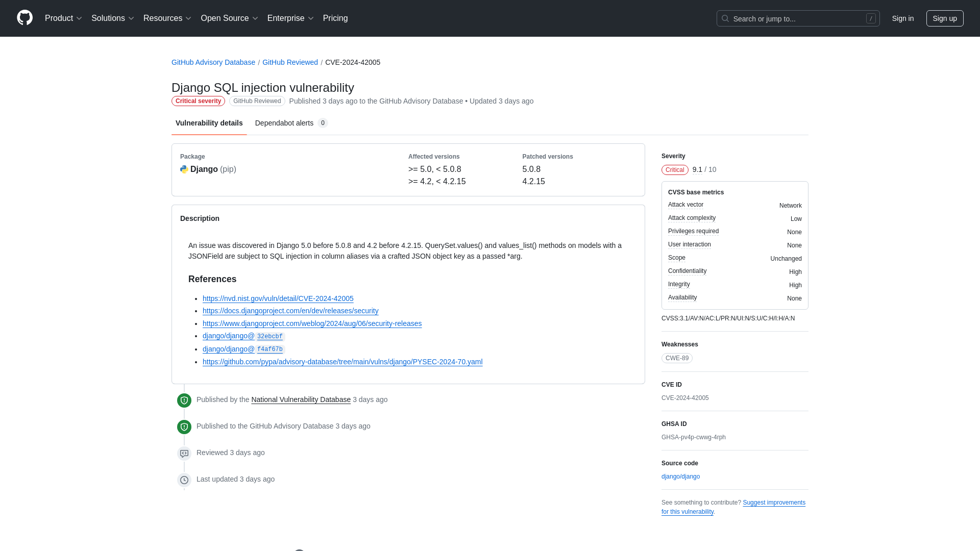The width and height of the screenshot is (980, 551).
Task: Click the Scope metric label
Action: pos(676,258)
